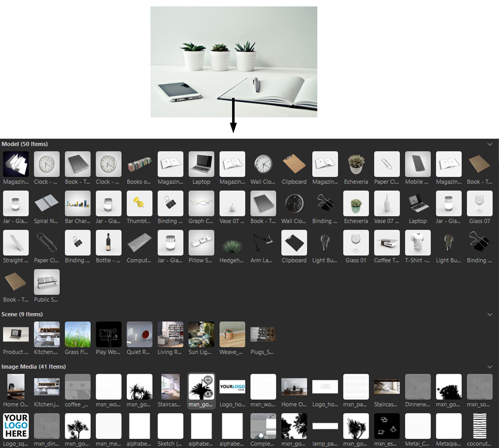Select the yellow Thumbtack model
This screenshot has height=448, width=499.
pyautogui.click(x=139, y=203)
